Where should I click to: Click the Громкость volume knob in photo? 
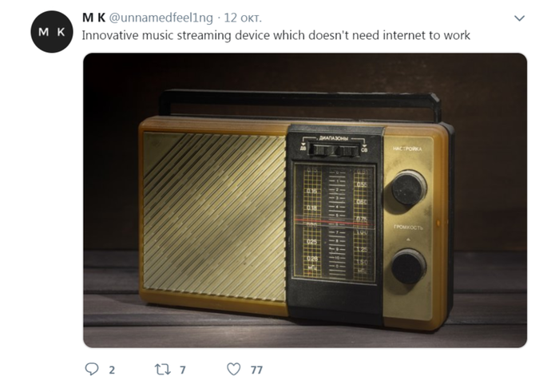click(x=409, y=267)
